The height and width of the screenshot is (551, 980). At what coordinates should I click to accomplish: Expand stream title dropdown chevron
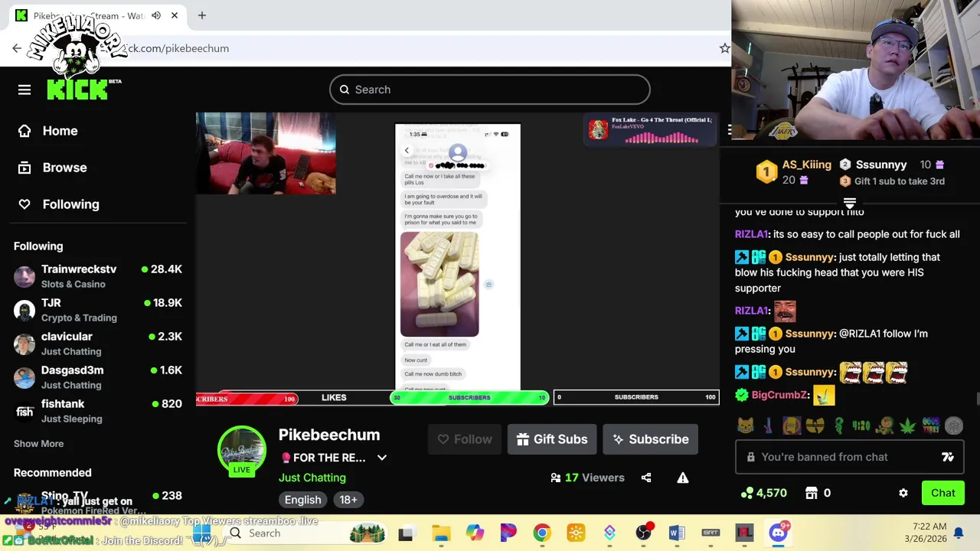(x=382, y=458)
